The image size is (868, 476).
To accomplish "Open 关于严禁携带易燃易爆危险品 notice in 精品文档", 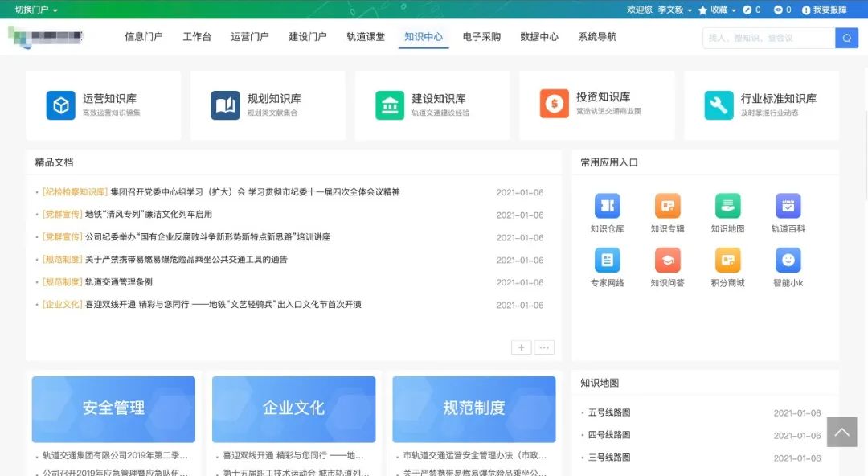I will [186, 260].
